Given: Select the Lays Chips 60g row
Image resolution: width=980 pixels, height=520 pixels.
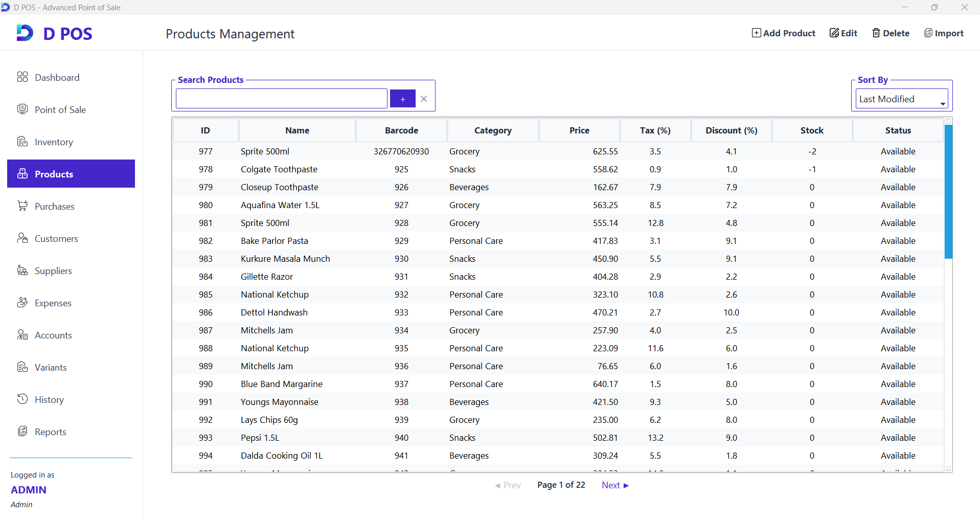Looking at the screenshot, I should pyautogui.click(x=558, y=420).
